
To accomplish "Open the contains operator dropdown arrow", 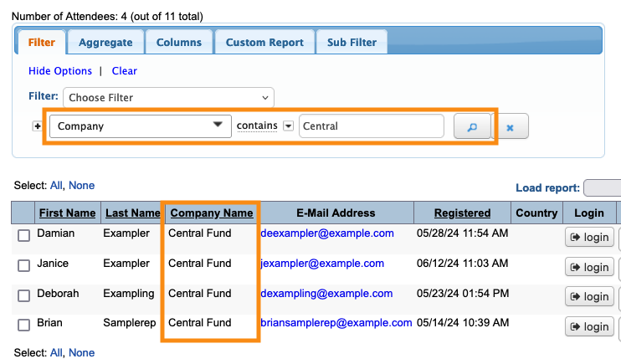I will pos(288,126).
